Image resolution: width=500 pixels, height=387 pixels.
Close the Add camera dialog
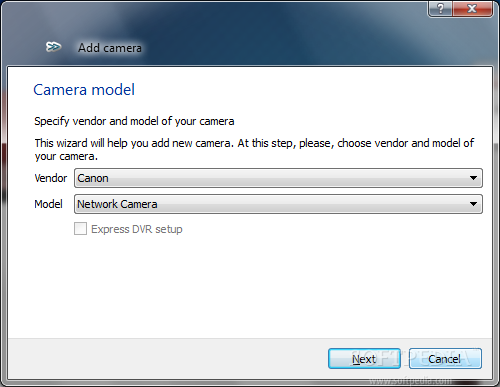(472, 8)
